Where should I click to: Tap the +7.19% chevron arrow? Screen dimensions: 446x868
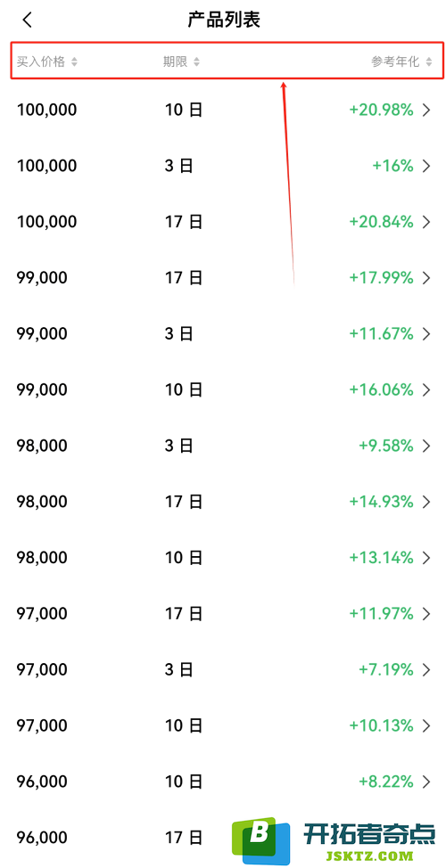pos(426,670)
